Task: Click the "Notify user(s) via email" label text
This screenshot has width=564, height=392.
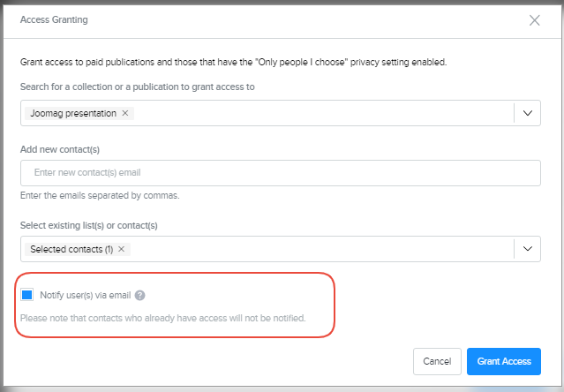Action: tap(86, 296)
